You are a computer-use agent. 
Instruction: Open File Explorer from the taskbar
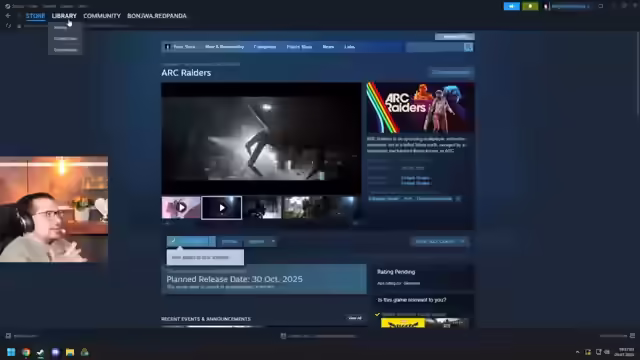coord(70,352)
